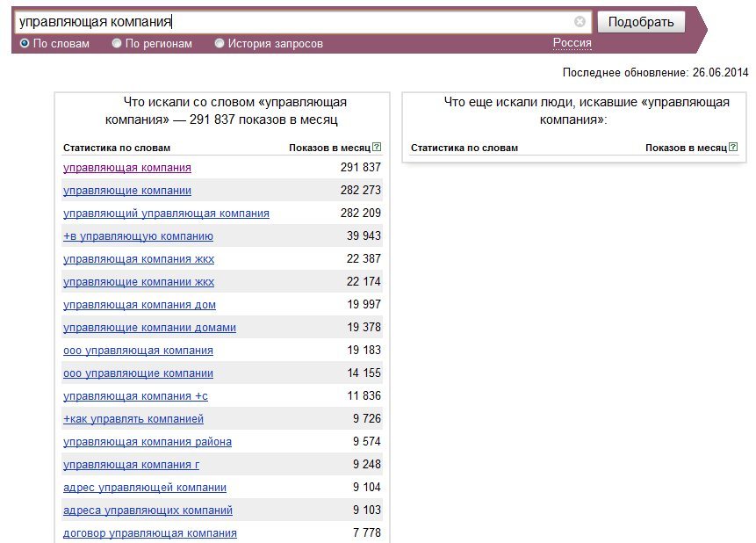The height and width of the screenshot is (543, 756).
Task: Open the 'управляющая компания жкх' link
Action: point(139,258)
